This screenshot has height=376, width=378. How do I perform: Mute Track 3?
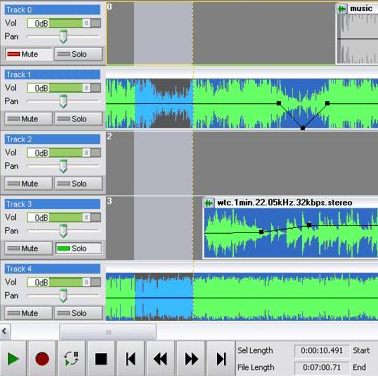29,248
